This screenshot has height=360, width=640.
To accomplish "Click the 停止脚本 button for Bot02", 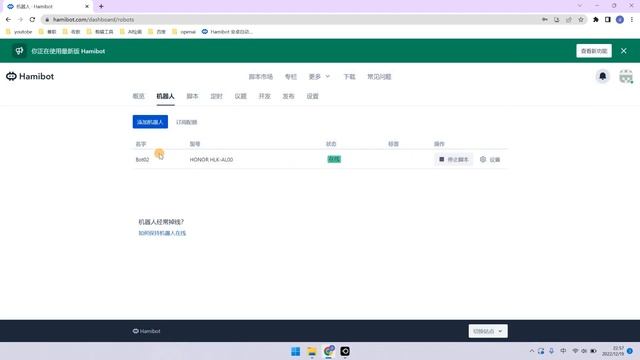I will point(453,159).
